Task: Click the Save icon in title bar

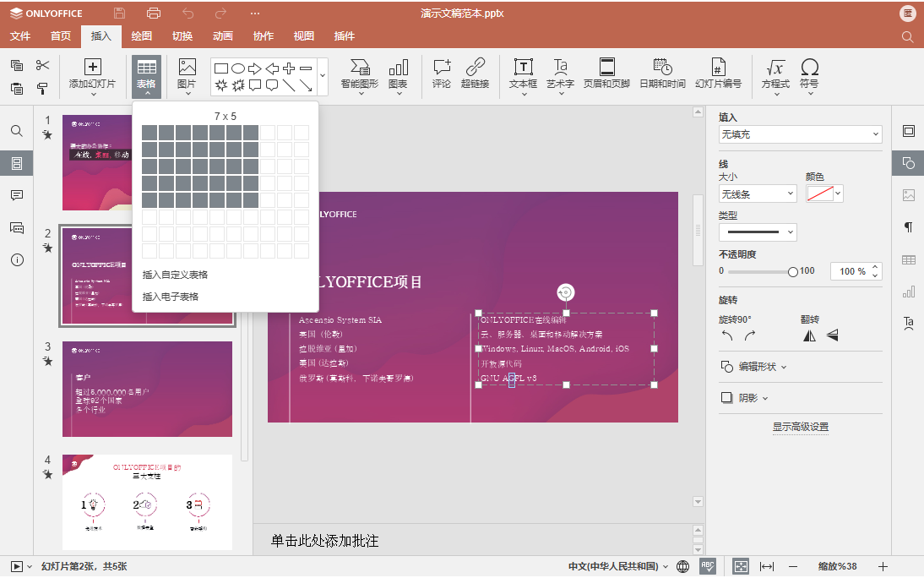Action: click(120, 13)
